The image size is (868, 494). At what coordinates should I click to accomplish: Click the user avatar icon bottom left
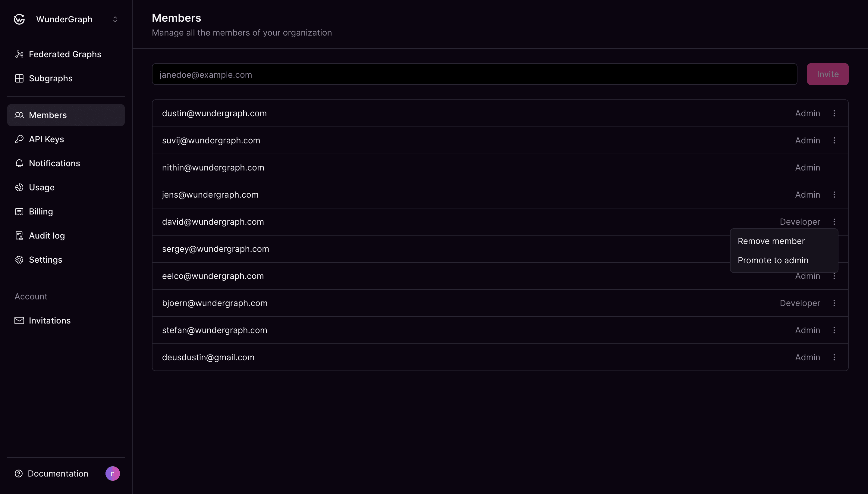[x=113, y=473]
